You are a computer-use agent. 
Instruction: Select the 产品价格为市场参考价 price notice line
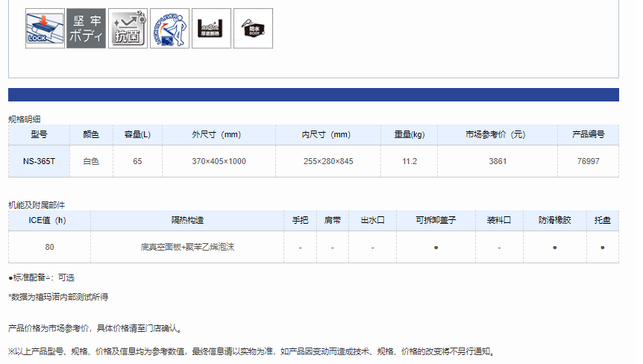pos(95,328)
